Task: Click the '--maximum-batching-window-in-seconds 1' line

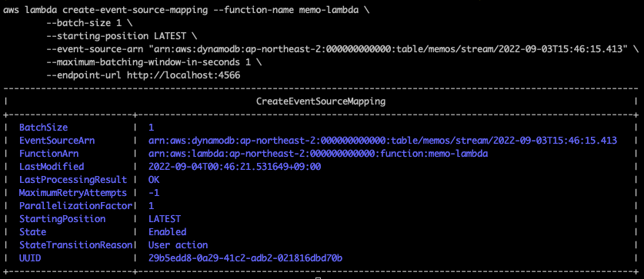Action: pos(148,62)
